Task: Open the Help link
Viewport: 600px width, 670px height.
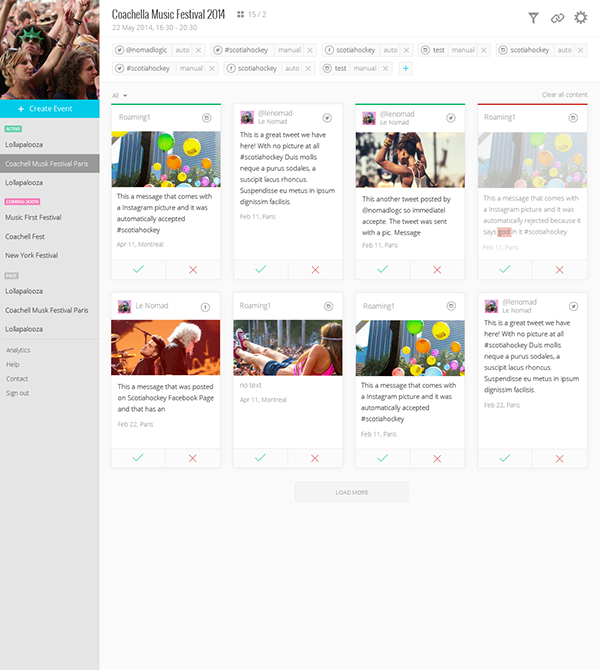Action: point(12,364)
